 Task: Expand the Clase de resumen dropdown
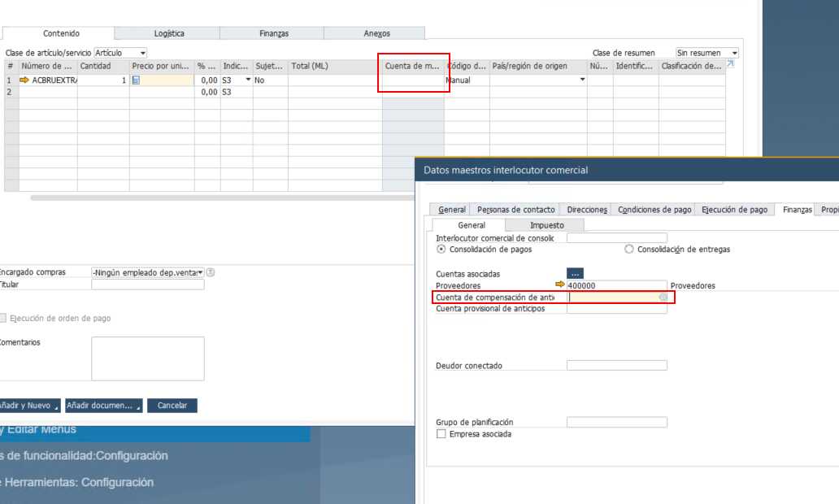coord(734,53)
